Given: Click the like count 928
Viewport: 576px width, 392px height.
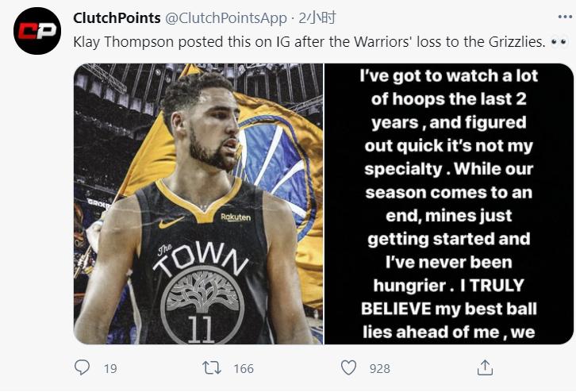Looking at the screenshot, I should [380, 368].
